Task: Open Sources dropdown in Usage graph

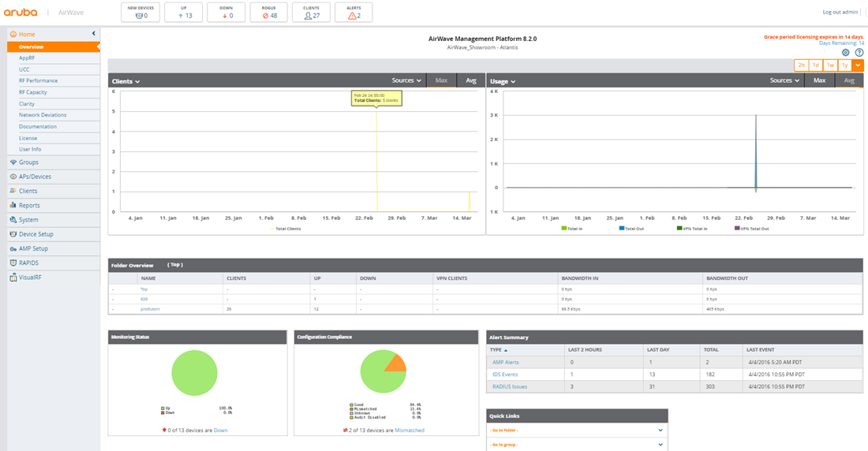Action: (785, 80)
